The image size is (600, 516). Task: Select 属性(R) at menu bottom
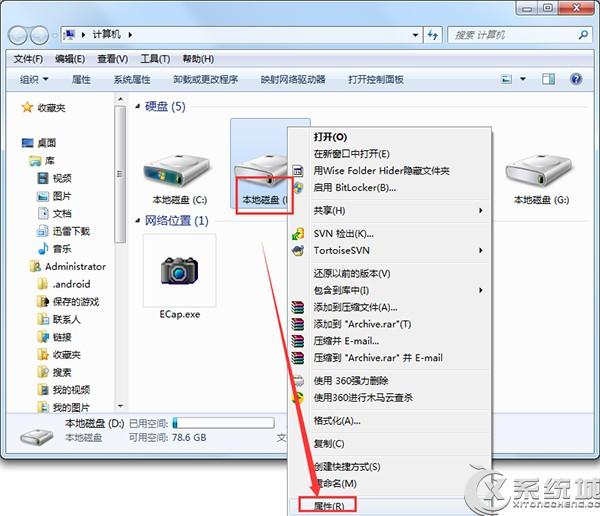pyautogui.click(x=328, y=506)
